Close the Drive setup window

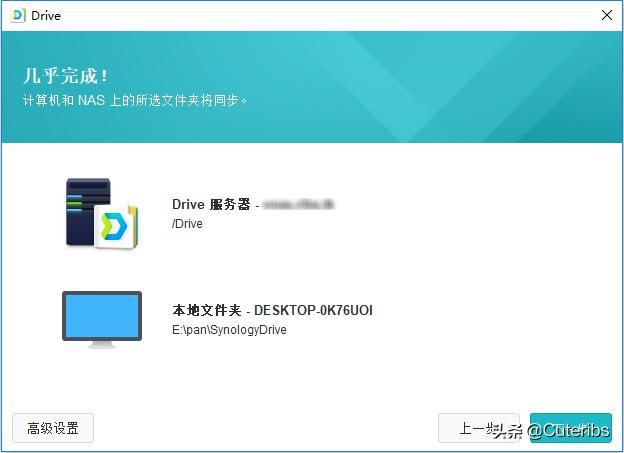(606, 16)
